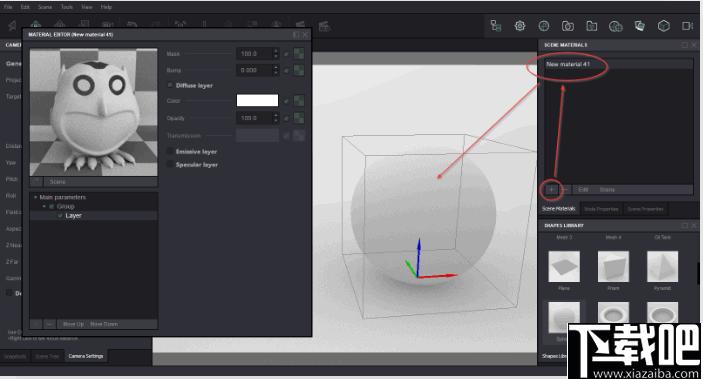This screenshot has width=703, height=379.
Task: Click the pencil edit icon beside Color
Action: 286,101
